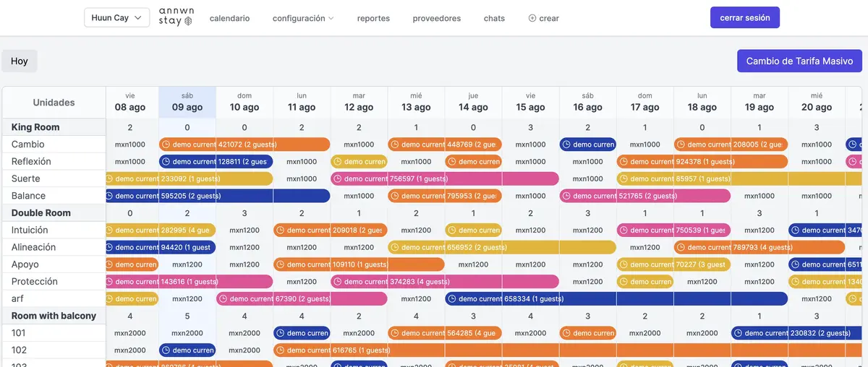
Task: Click mxn1000 rate cell in Suerte row
Action: coord(302,178)
